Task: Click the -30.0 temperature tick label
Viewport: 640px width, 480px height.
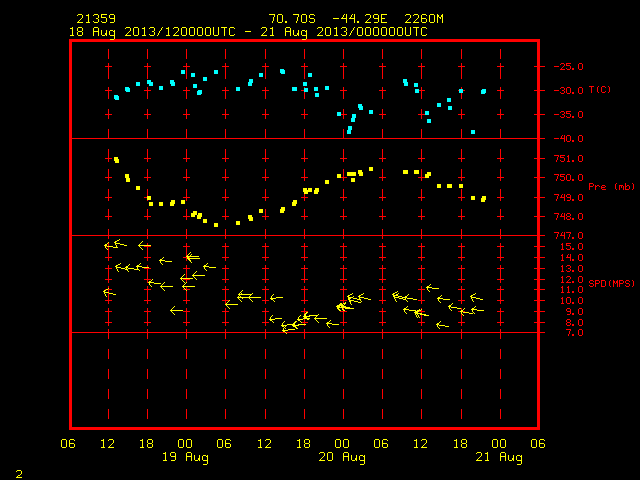Action: (568, 91)
